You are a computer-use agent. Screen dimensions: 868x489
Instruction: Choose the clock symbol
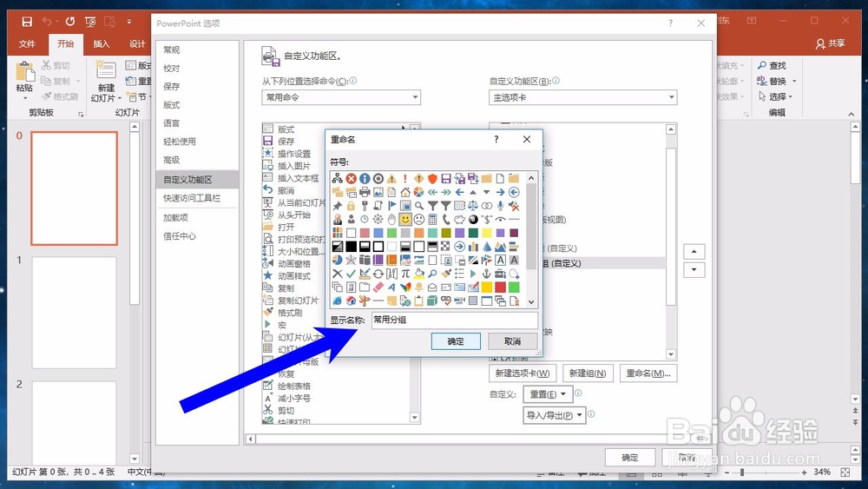coord(365,219)
